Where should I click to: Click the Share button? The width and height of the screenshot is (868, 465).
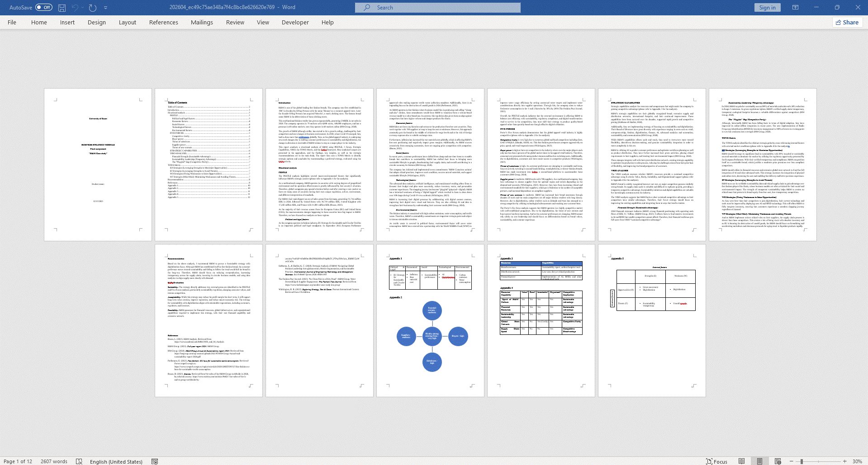tap(847, 22)
